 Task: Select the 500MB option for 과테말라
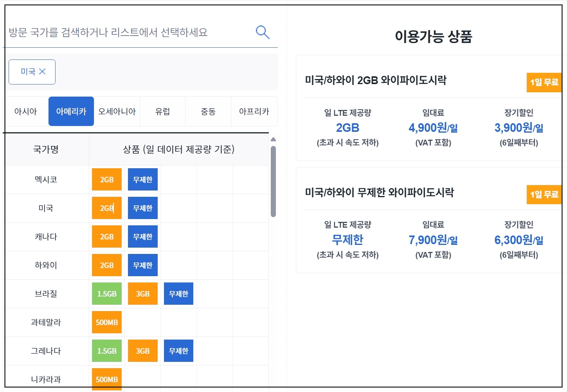[x=106, y=322]
